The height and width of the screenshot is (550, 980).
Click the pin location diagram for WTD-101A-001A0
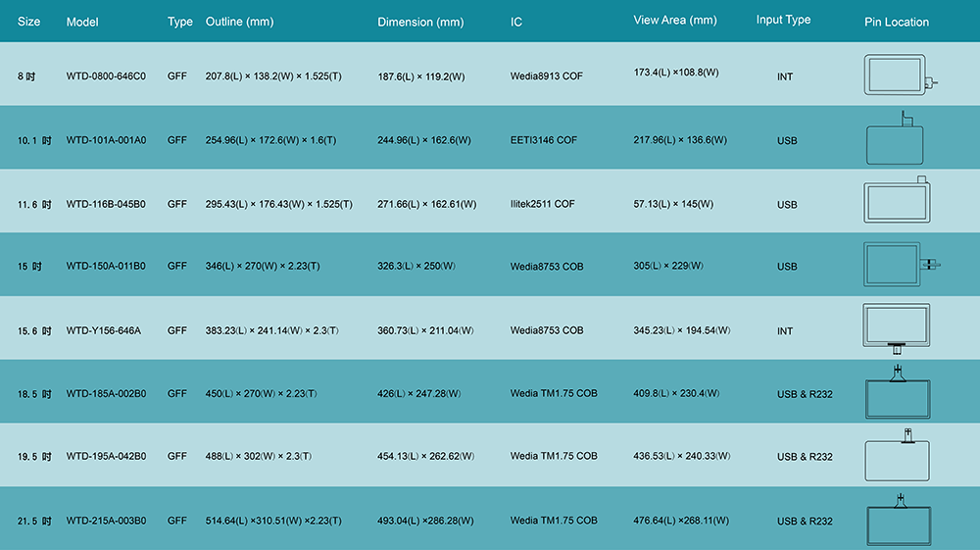[x=895, y=137]
